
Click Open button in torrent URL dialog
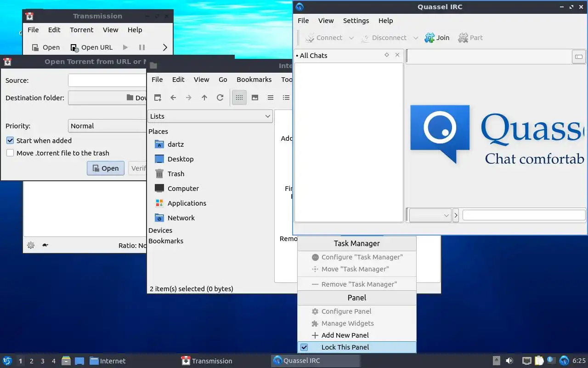coord(106,168)
